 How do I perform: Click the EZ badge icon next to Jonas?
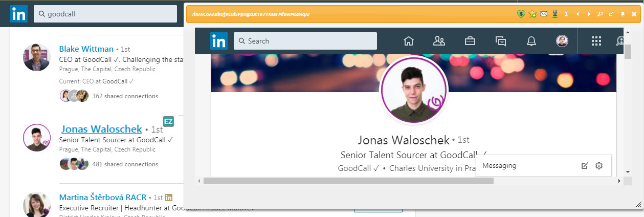168,121
